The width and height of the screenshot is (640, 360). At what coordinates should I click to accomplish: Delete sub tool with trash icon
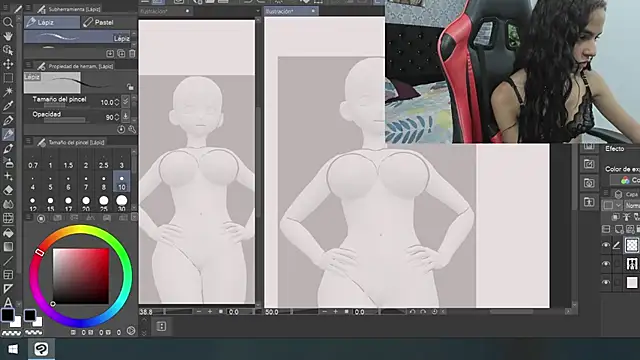tap(132, 53)
